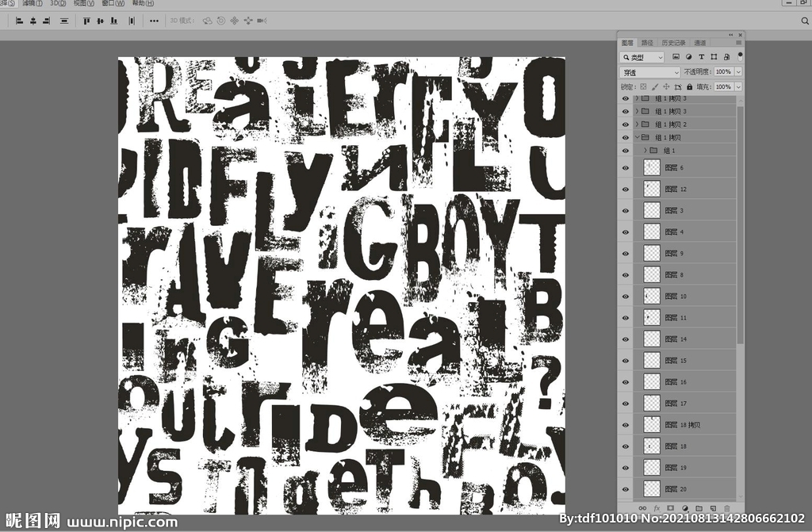
Task: Switch to the 历史记录 tab
Action: [x=674, y=43]
